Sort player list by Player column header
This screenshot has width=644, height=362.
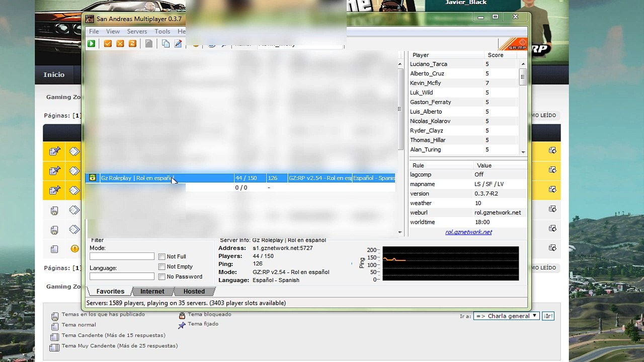point(447,55)
